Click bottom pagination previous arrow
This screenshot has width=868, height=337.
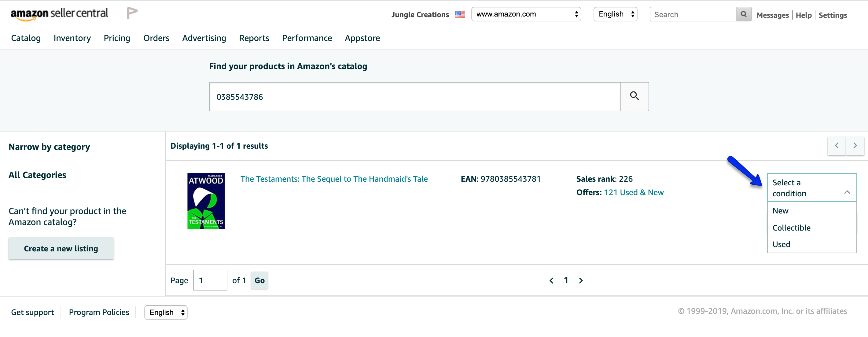pyautogui.click(x=551, y=280)
